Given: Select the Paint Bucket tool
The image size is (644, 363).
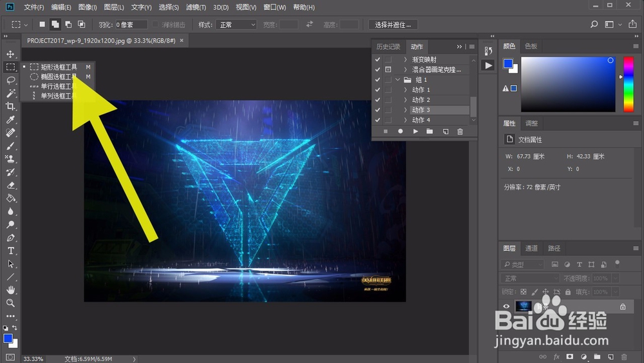Looking at the screenshot, I should [x=11, y=199].
